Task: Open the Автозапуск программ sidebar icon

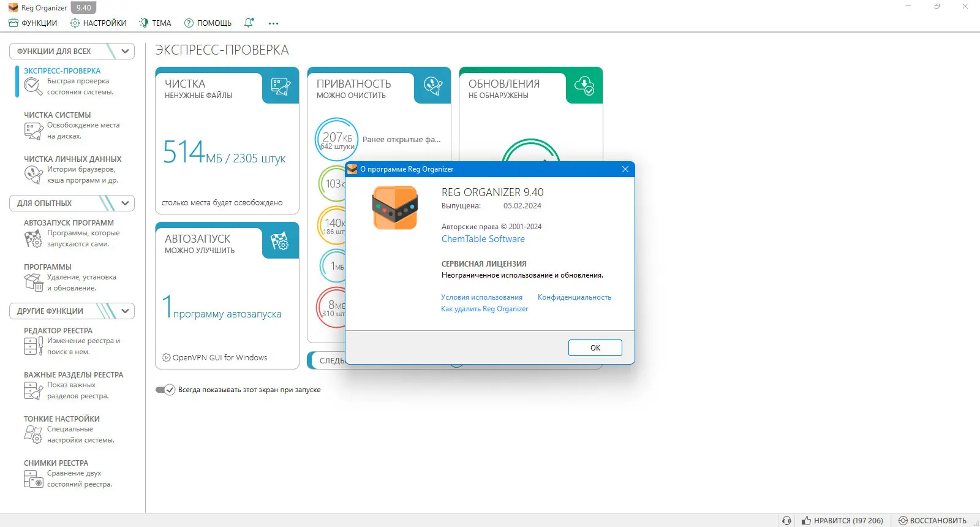Action: 33,238
